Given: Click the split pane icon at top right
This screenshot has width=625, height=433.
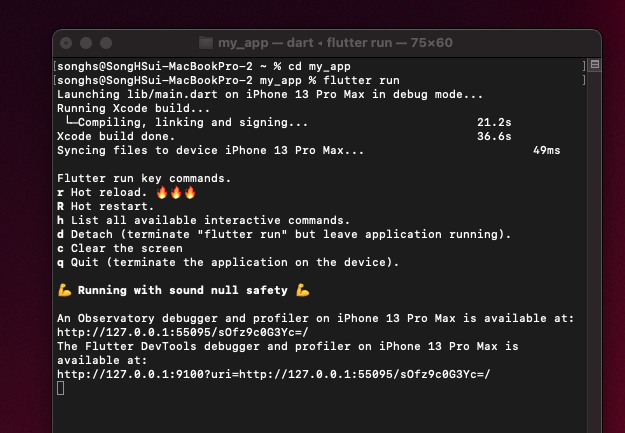Looking at the screenshot, I should (x=595, y=65).
